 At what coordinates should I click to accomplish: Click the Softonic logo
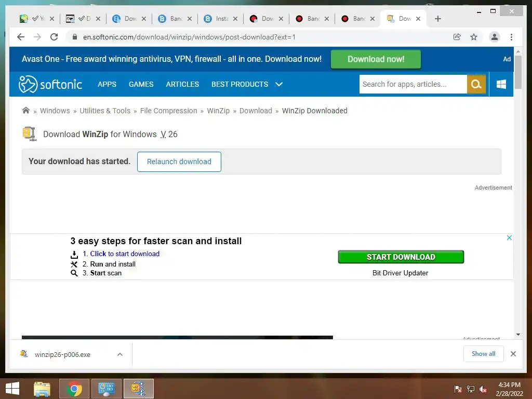point(50,84)
